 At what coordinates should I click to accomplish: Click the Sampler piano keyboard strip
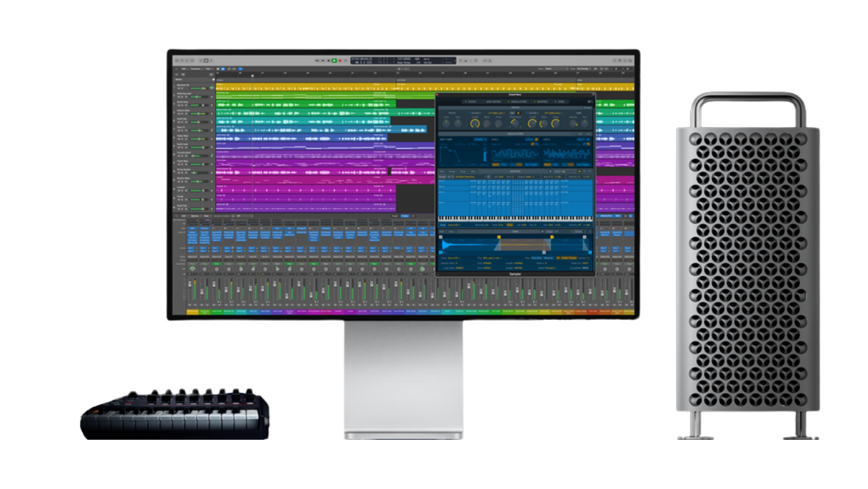516,219
